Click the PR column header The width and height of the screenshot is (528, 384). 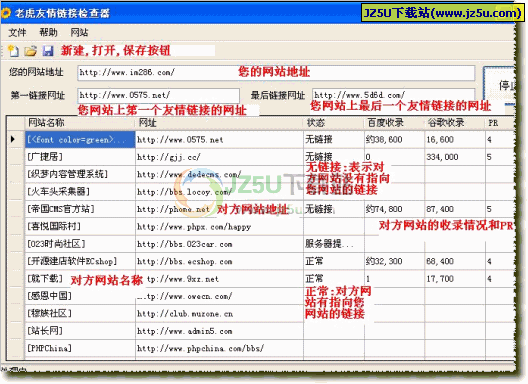500,123
